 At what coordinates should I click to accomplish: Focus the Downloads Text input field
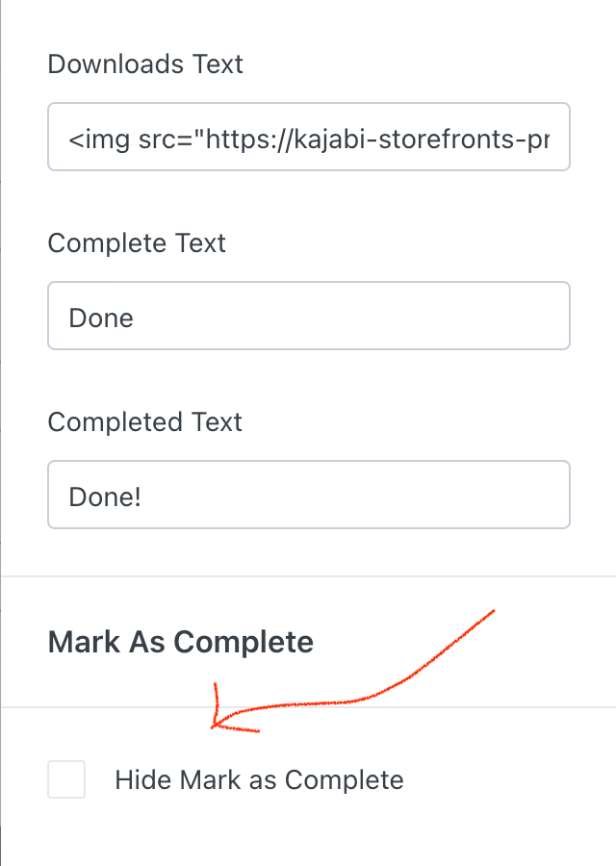[x=309, y=137]
